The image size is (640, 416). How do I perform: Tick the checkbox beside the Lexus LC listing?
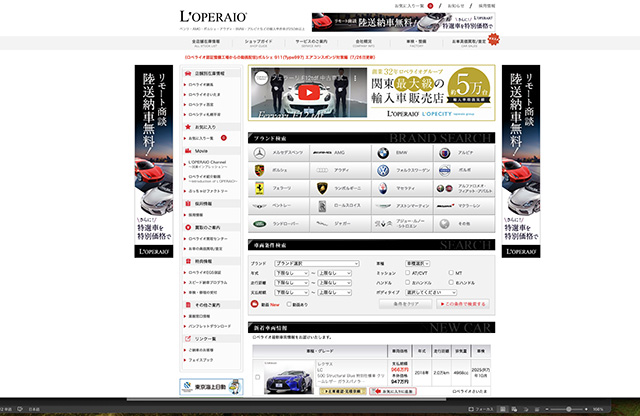258,377
